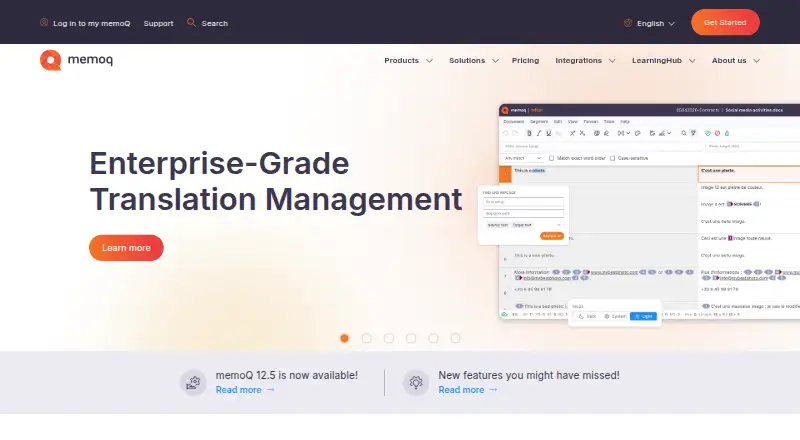This screenshot has height=440, width=800.
Task: Click Undo arrow in the editor screenshot toolbar
Action: [x=505, y=133]
